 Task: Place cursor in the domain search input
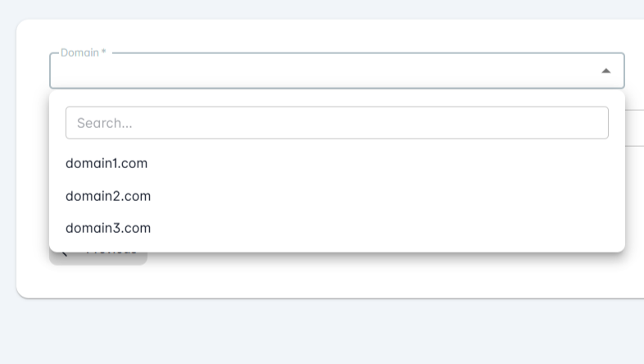click(337, 123)
